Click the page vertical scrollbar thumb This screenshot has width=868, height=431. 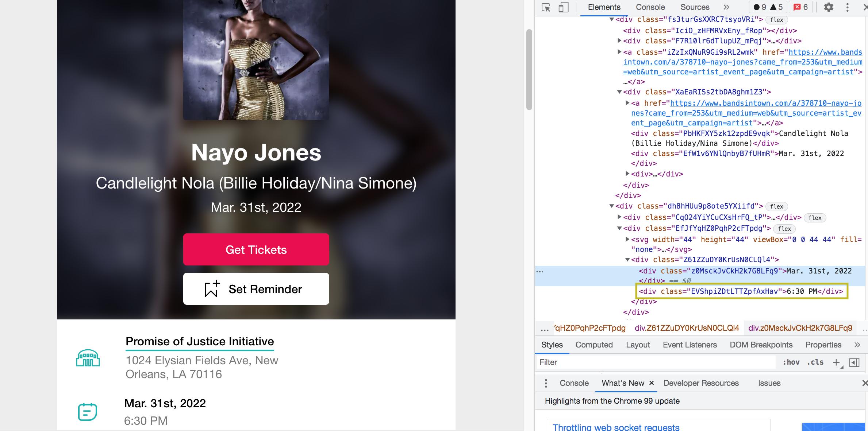click(x=529, y=69)
